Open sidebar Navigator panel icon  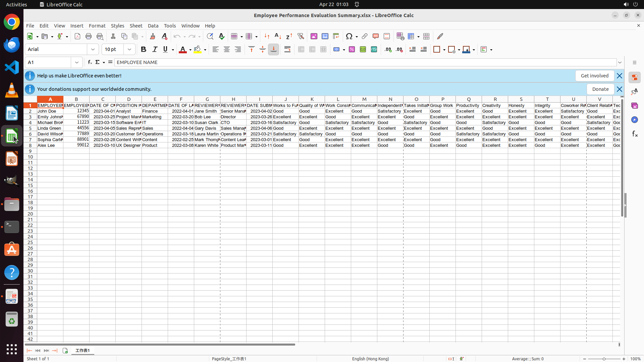tap(634, 120)
